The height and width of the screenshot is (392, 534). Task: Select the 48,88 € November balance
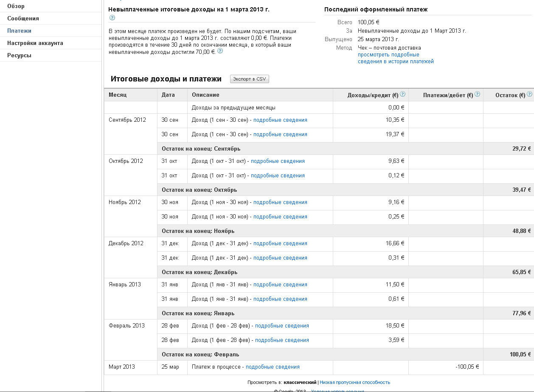[x=522, y=231]
